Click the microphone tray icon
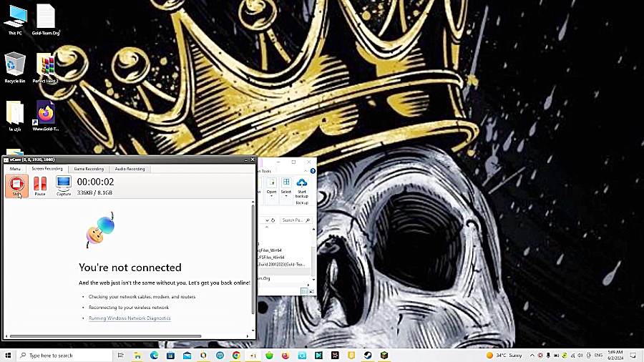Viewport: 644px width, 362px height. pyautogui.click(x=548, y=356)
